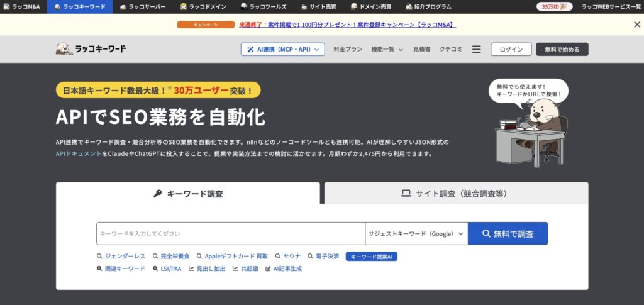Click the ラッコキーワード otter logo
The width and height of the screenshot is (644, 305).
[91, 49]
